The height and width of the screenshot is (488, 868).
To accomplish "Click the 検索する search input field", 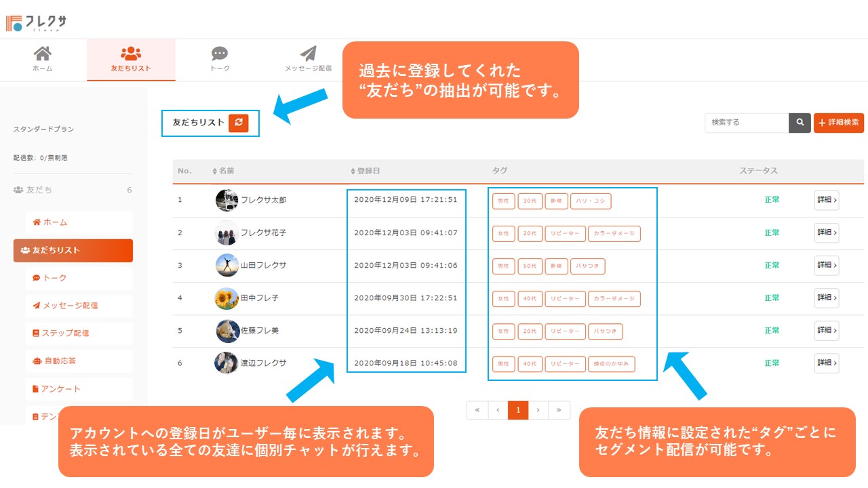I will 746,123.
